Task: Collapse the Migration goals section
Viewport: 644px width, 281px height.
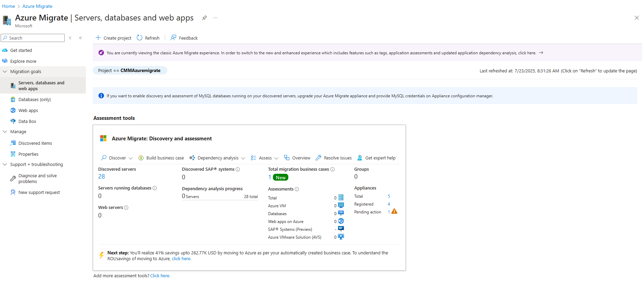Action: [x=5, y=71]
